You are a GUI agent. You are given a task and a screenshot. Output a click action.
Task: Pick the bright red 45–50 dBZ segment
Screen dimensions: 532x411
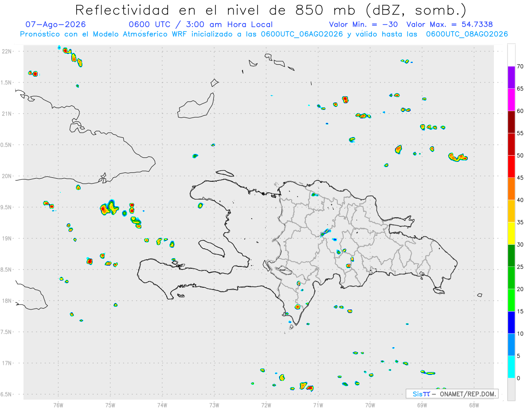(x=511, y=167)
